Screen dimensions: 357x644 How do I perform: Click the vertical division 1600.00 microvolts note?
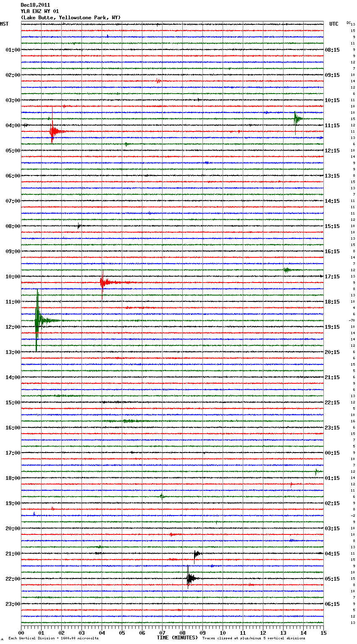pyautogui.click(x=53, y=639)
